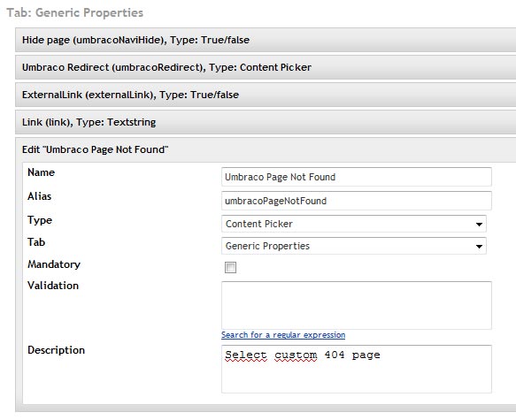Click the Alias field containing umbracoPageNotFound
This screenshot has width=516, height=420.
357,201
